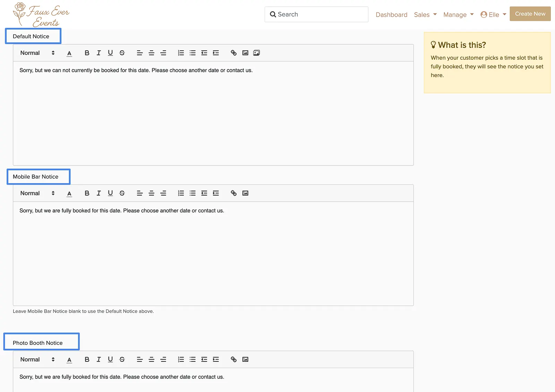Insert bullet list in Photo Booth Notice editor
The height and width of the screenshot is (392, 555).
[193, 359]
